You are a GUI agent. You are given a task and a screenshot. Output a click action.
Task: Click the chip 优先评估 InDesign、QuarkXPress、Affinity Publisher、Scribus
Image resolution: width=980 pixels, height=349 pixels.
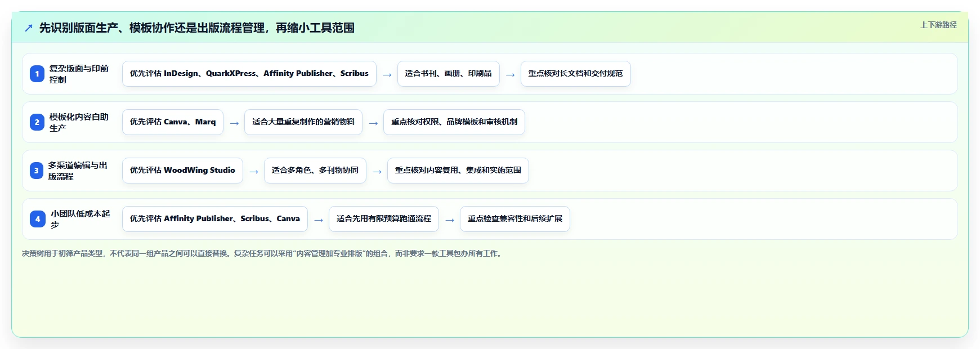point(249,74)
